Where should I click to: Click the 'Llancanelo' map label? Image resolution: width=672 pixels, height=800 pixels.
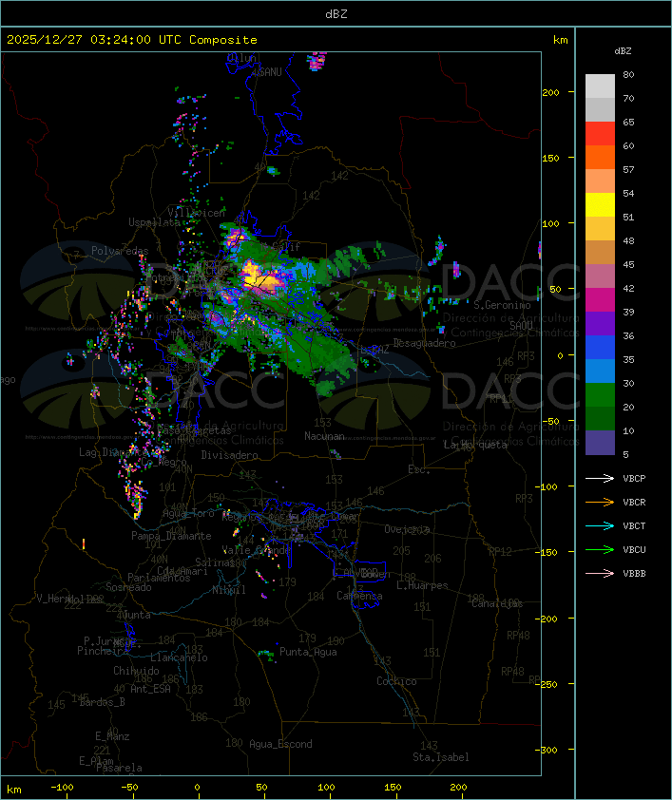pos(179,657)
